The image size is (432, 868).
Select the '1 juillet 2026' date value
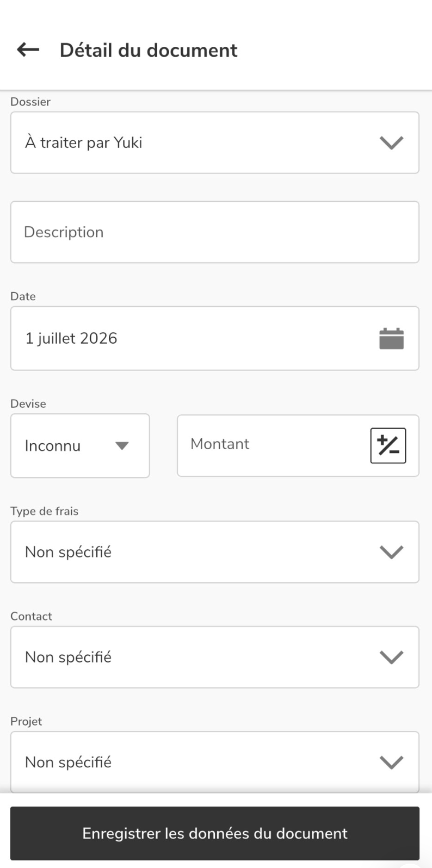(x=71, y=338)
